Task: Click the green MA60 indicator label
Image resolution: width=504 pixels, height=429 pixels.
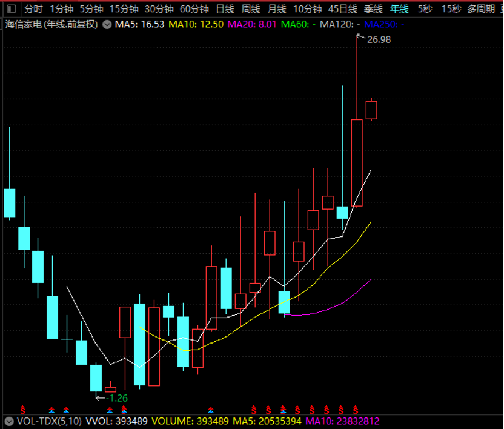Action: coord(298,24)
